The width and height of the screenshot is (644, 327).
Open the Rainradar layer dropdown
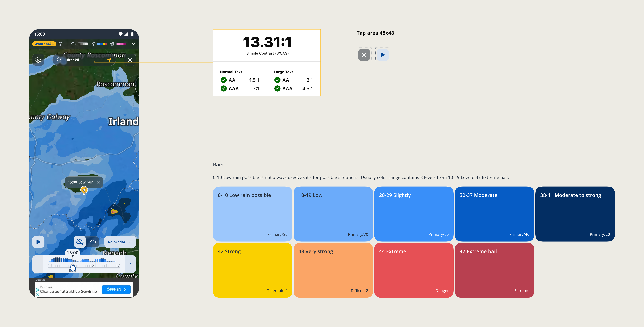(x=120, y=242)
